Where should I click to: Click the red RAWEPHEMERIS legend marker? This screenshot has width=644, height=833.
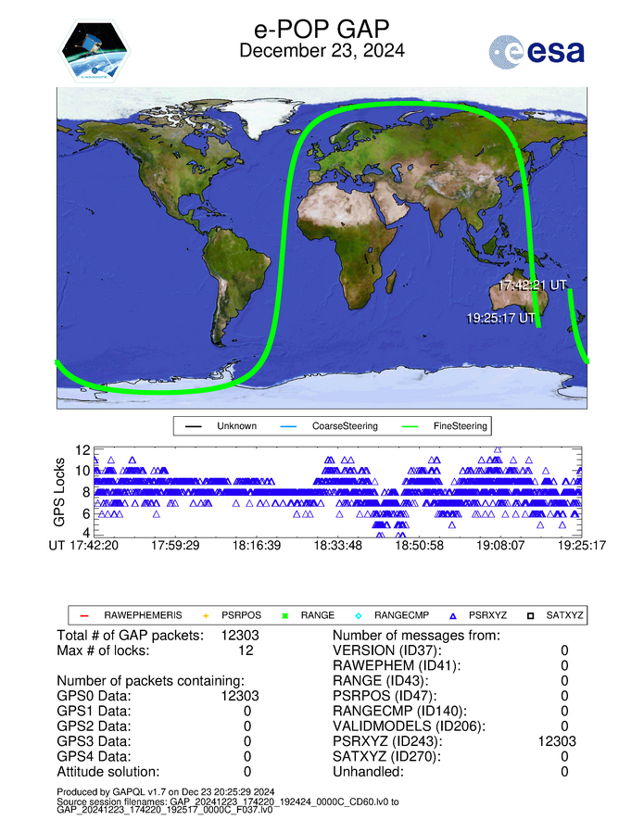(x=83, y=615)
